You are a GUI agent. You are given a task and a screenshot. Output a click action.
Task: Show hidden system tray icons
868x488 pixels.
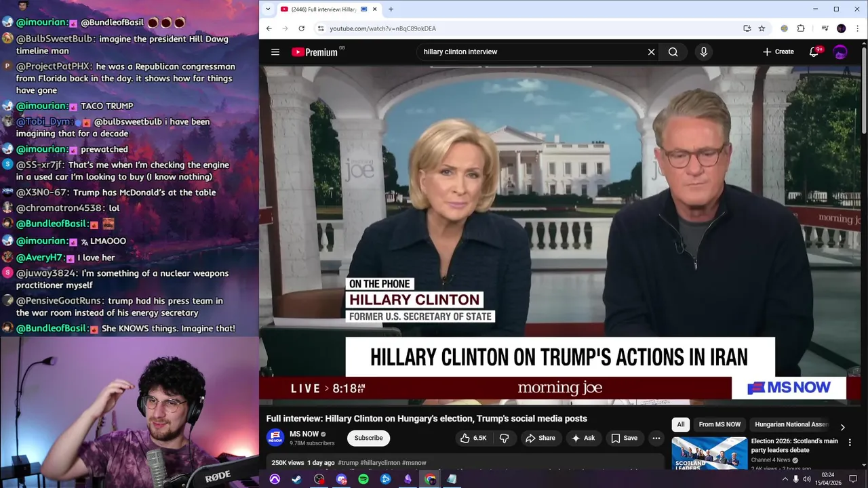785,479
